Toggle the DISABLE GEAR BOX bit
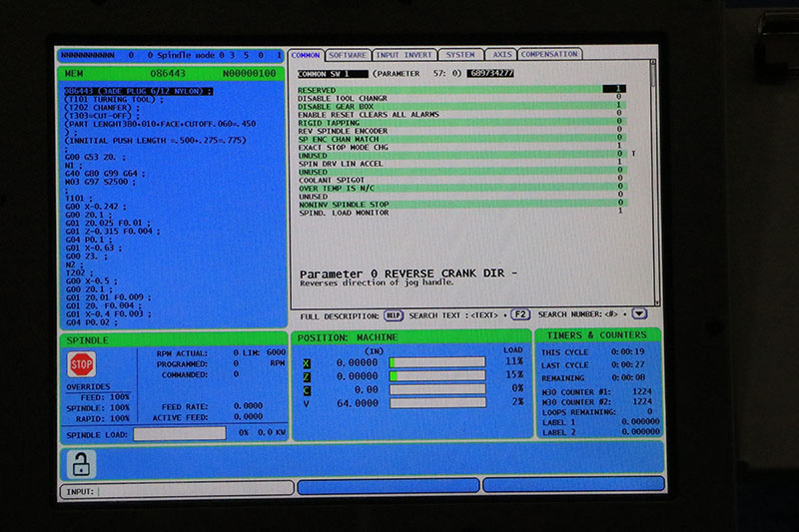The height and width of the screenshot is (532, 799). point(619,106)
